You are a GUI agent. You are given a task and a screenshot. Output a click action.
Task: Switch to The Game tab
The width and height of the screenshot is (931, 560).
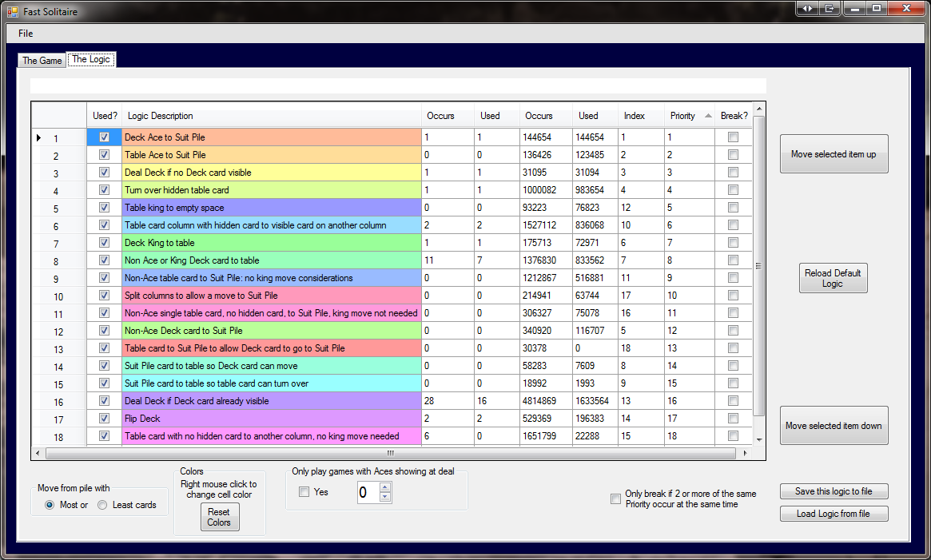42,60
